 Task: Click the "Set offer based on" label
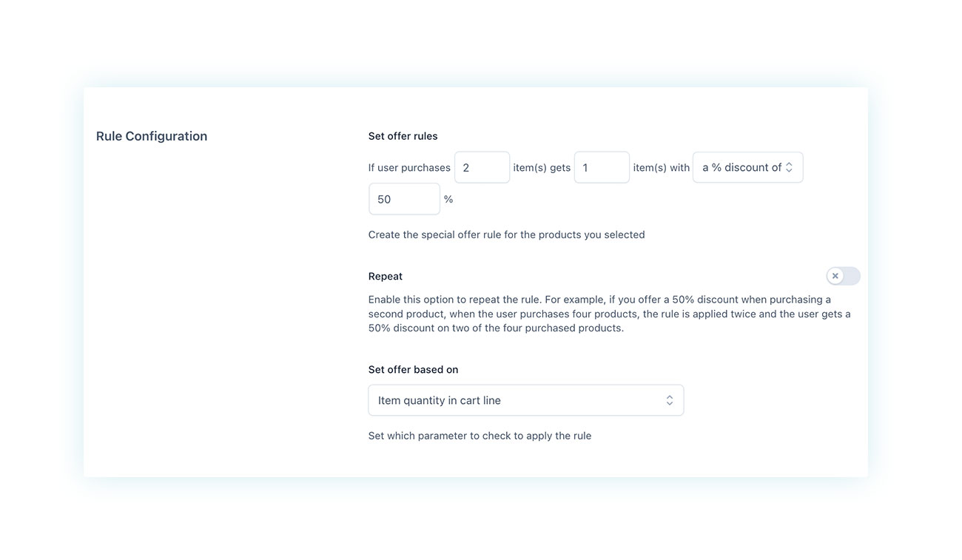click(x=414, y=370)
